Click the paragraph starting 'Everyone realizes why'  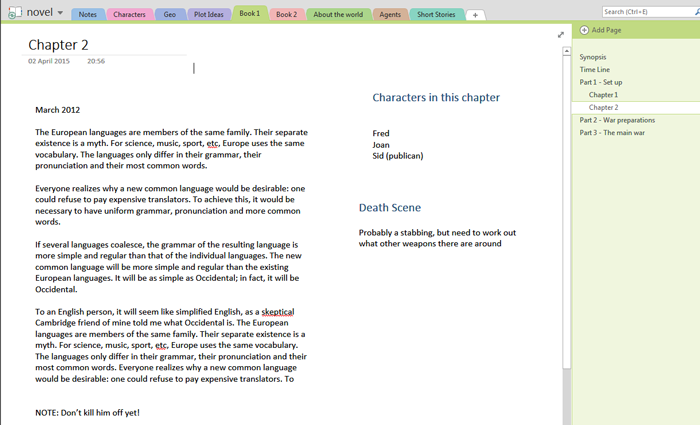[x=170, y=205]
